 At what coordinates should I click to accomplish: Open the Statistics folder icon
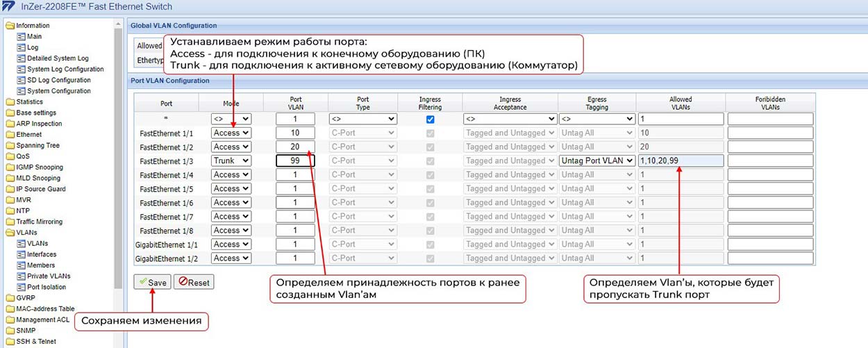point(10,102)
